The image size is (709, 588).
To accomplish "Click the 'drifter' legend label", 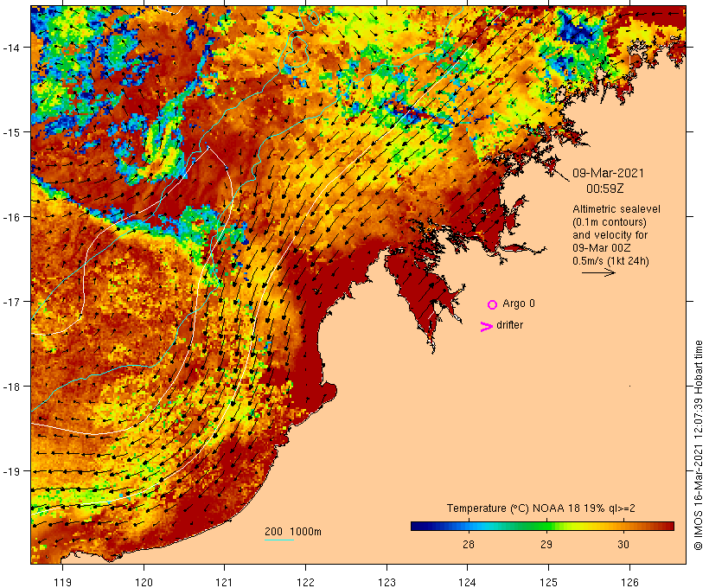I will click(x=509, y=325).
